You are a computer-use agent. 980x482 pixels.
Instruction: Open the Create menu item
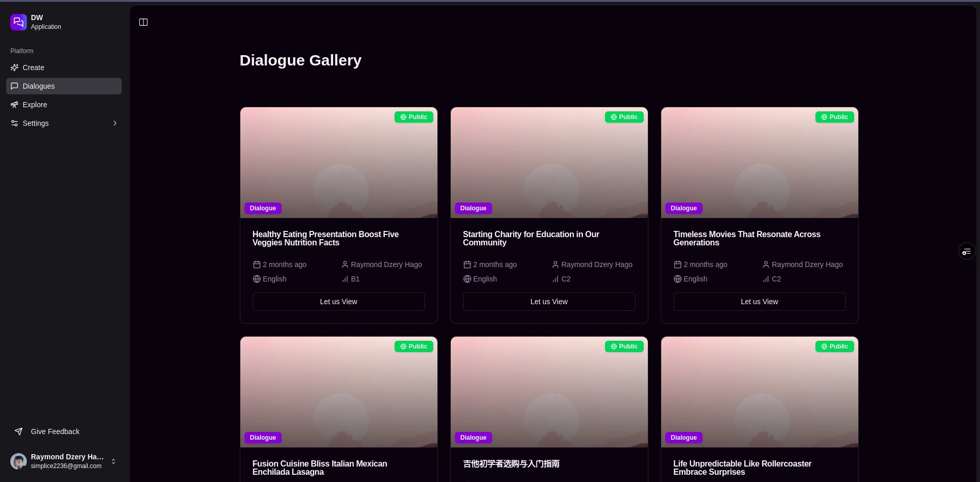click(64, 68)
